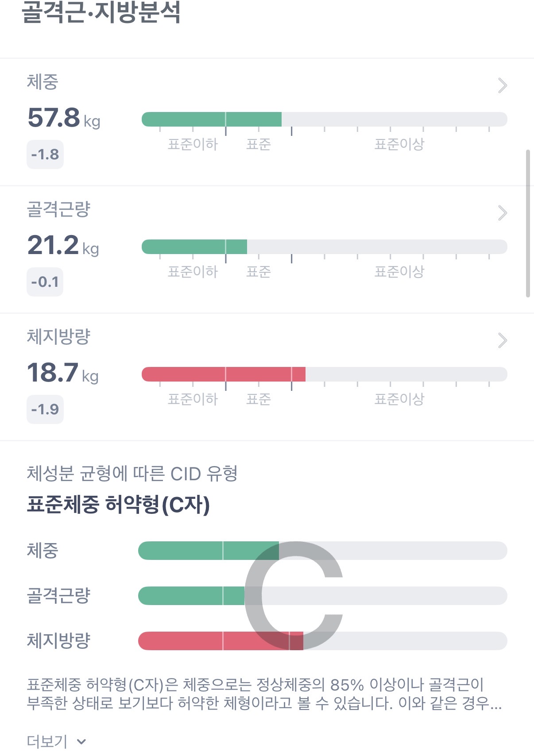The height and width of the screenshot is (756, 534).
Task: Select the 18.7 kg body fat value
Action: coord(62,373)
